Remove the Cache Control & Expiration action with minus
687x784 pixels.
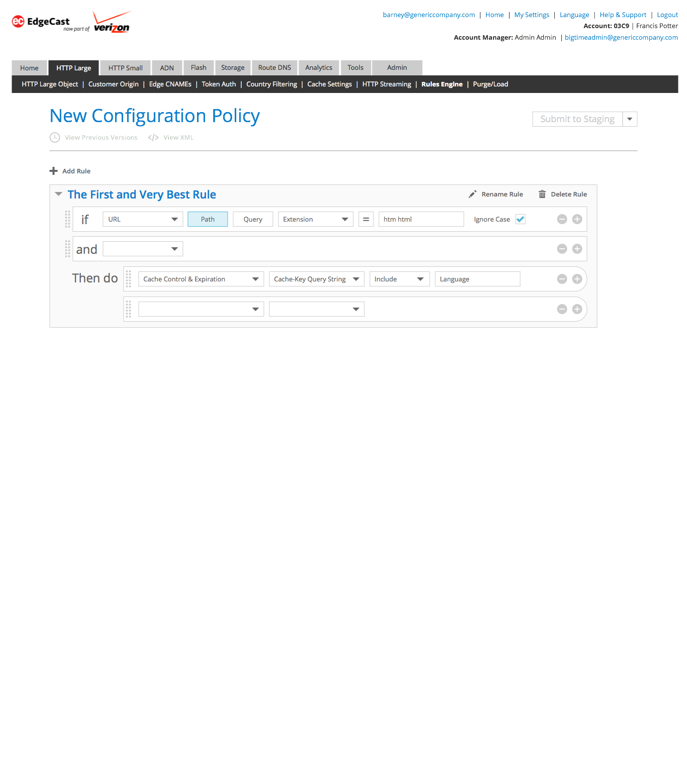pos(562,279)
